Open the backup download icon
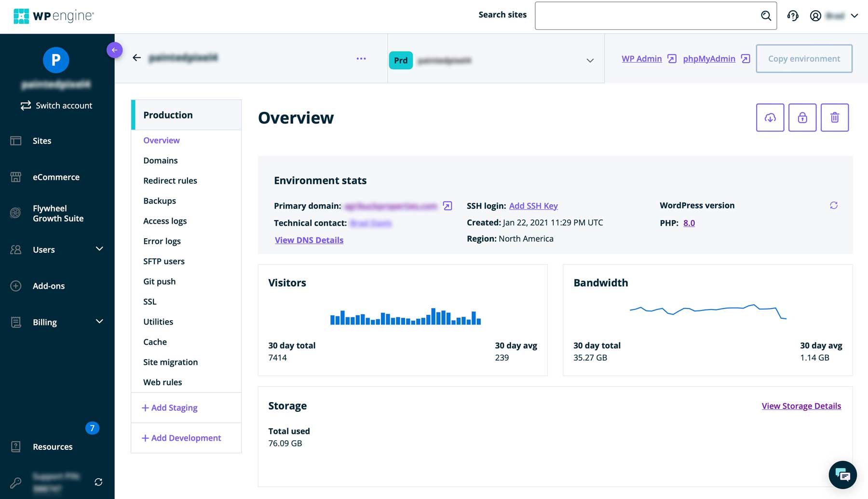868x499 pixels. tap(770, 117)
